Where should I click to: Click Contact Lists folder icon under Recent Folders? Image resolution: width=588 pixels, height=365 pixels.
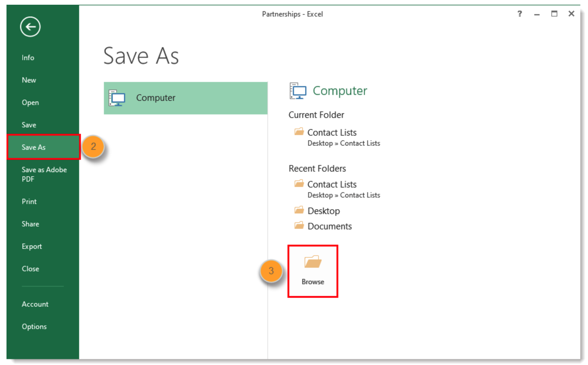click(299, 184)
